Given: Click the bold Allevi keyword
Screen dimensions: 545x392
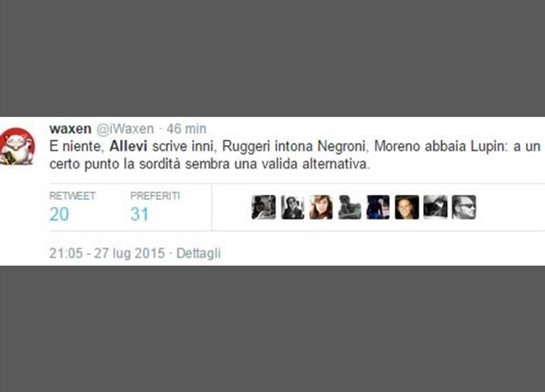Looking at the screenshot, I should coord(129,146).
